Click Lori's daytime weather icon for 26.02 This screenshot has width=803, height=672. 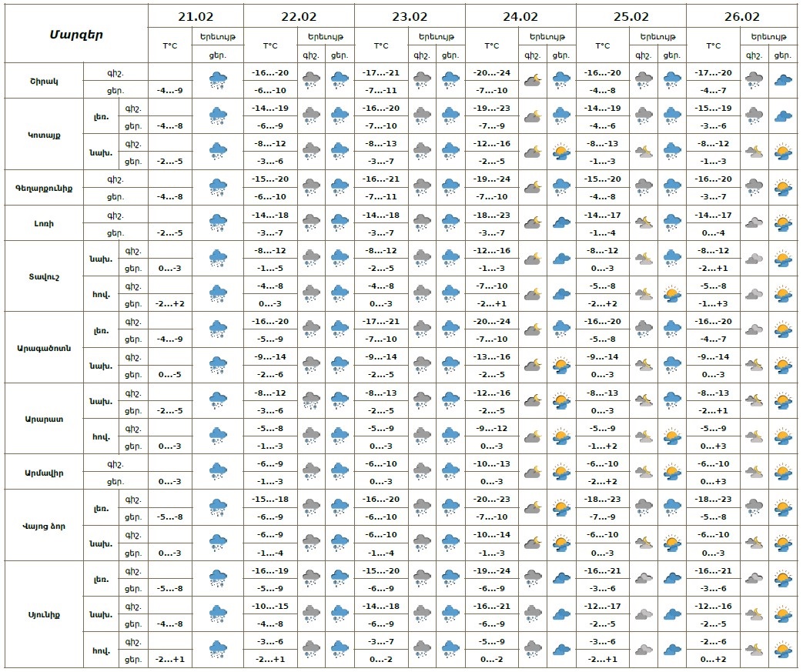click(783, 222)
